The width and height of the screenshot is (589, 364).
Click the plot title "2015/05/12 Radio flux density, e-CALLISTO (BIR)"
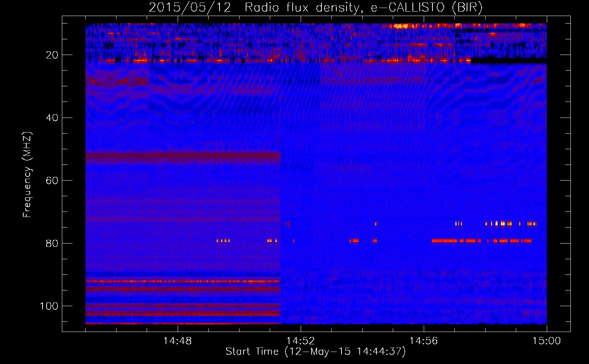click(x=316, y=8)
